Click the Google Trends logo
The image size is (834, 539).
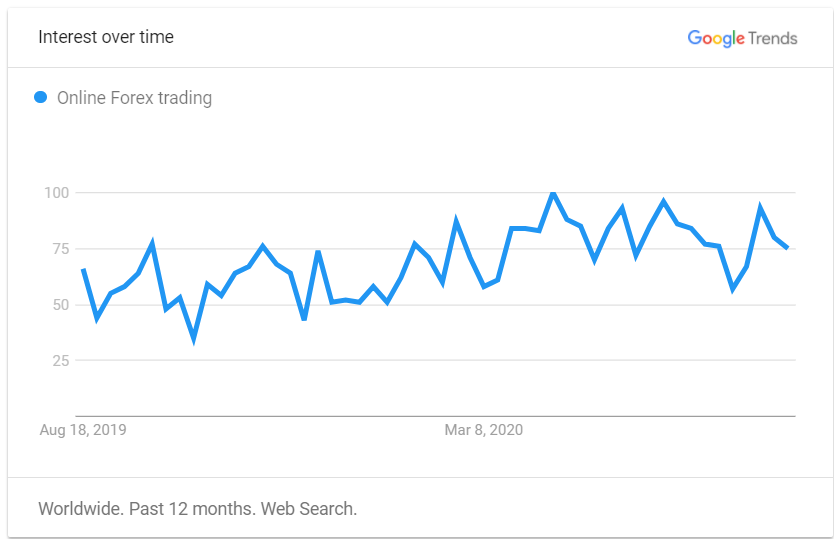pyautogui.click(x=743, y=38)
